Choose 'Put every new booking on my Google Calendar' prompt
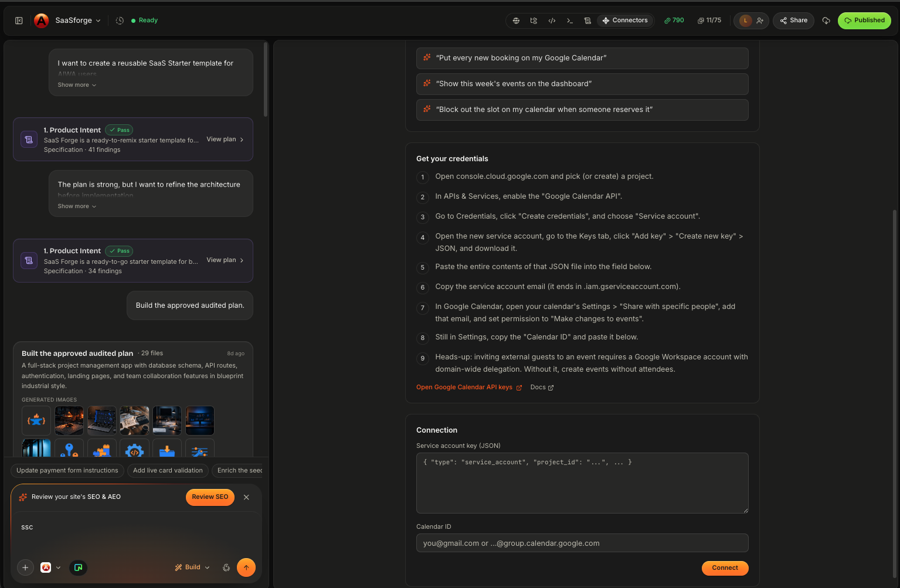 pos(582,58)
